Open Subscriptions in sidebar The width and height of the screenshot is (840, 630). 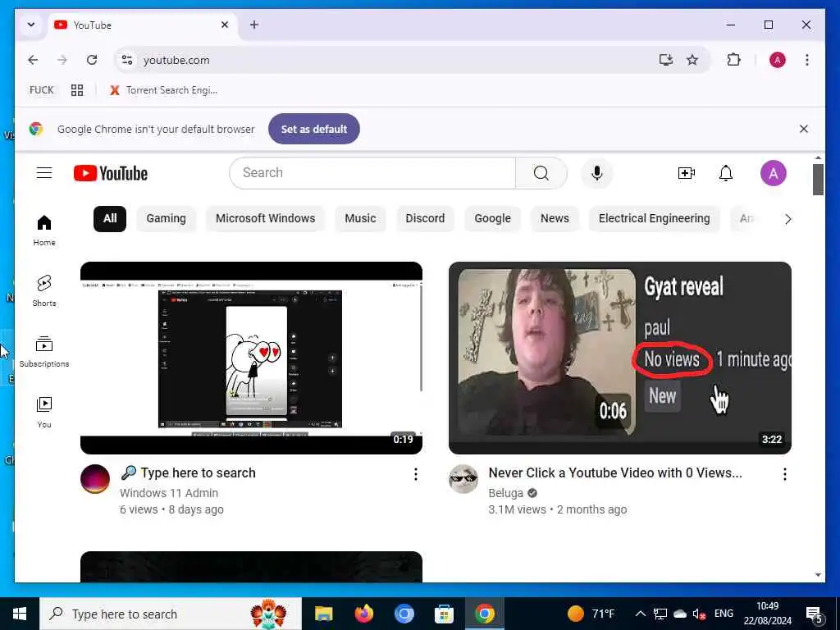[x=44, y=351]
